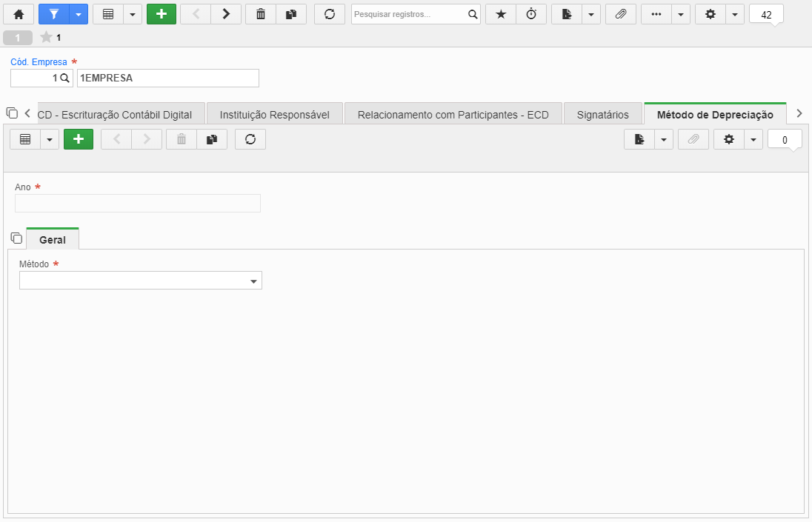This screenshot has width=812, height=522.
Task: Expand the top settings gear dropdown arrow
Action: pyautogui.click(x=735, y=15)
